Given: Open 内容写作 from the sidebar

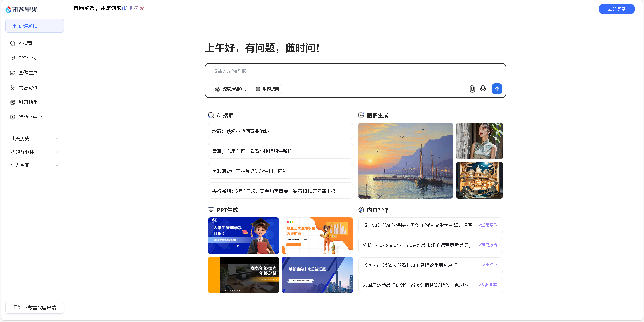Looking at the screenshot, I should pyautogui.click(x=28, y=88).
